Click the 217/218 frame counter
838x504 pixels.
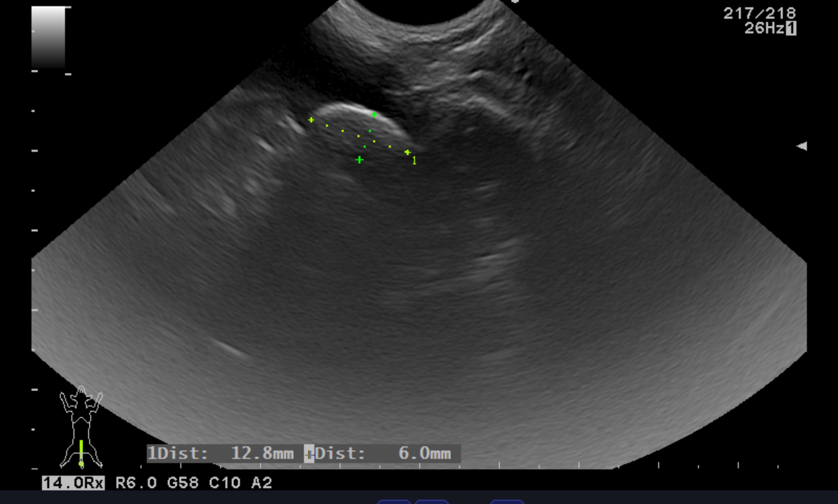click(759, 13)
